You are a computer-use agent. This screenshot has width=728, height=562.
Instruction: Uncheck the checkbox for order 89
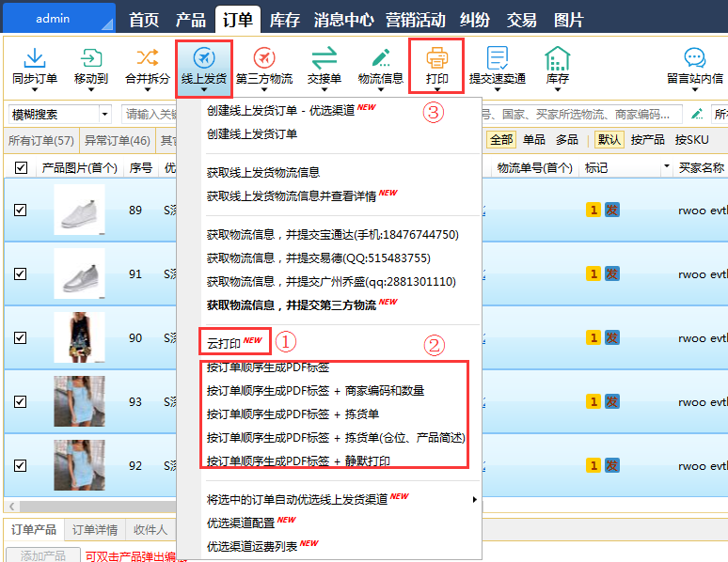point(20,211)
